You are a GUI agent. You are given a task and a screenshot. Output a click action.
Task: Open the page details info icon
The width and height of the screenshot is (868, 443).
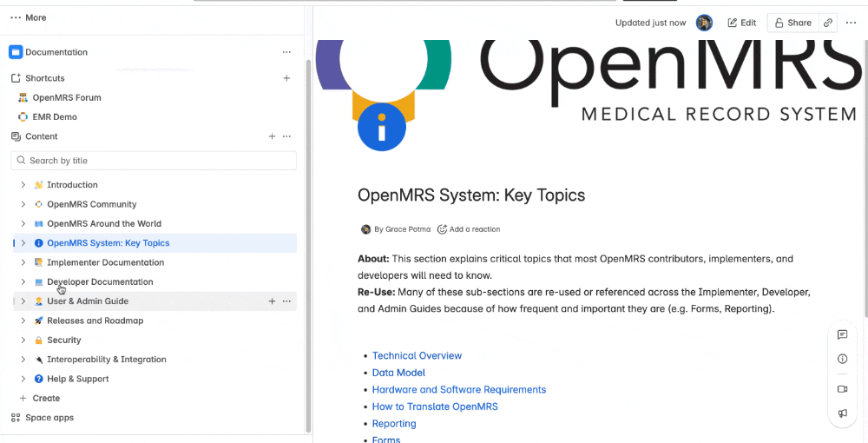point(843,359)
